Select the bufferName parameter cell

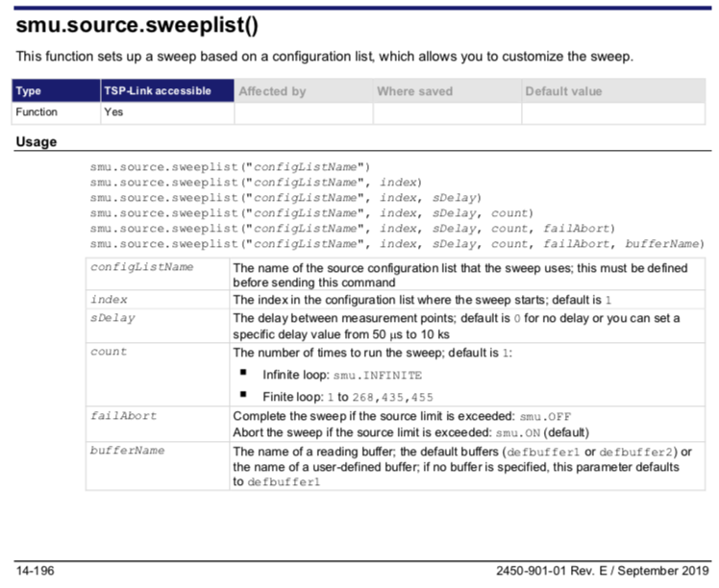[158, 466]
